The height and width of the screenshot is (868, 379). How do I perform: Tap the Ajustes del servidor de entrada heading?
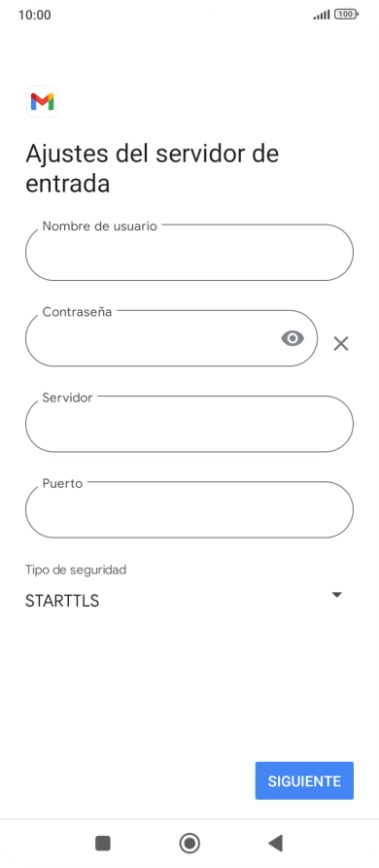(x=153, y=169)
